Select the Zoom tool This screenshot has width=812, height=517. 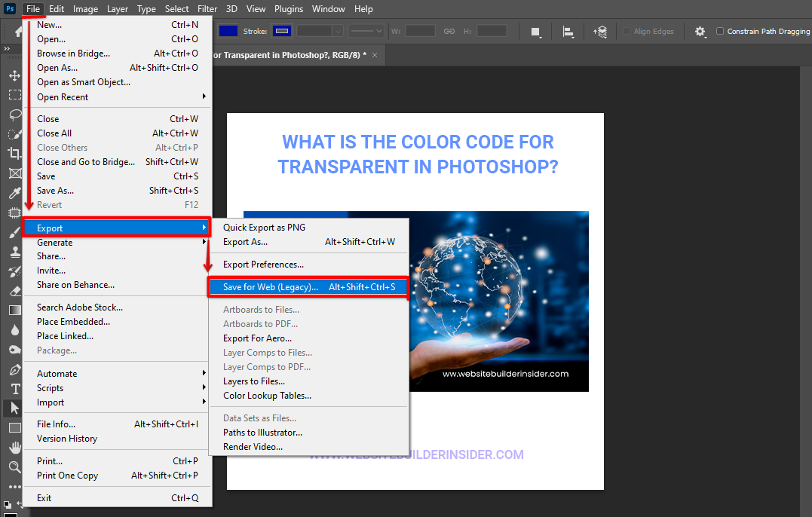click(x=14, y=467)
